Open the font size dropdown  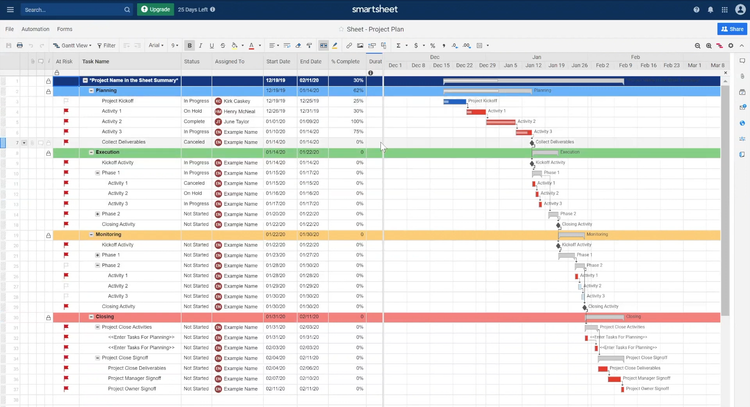point(175,45)
